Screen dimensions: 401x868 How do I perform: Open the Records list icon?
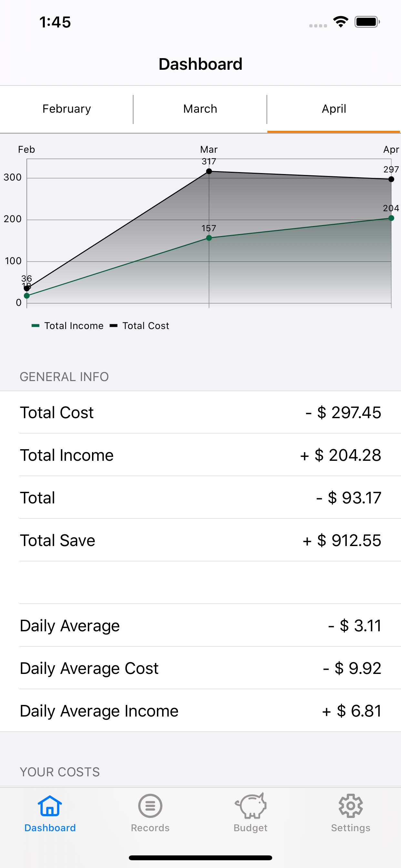click(x=150, y=806)
